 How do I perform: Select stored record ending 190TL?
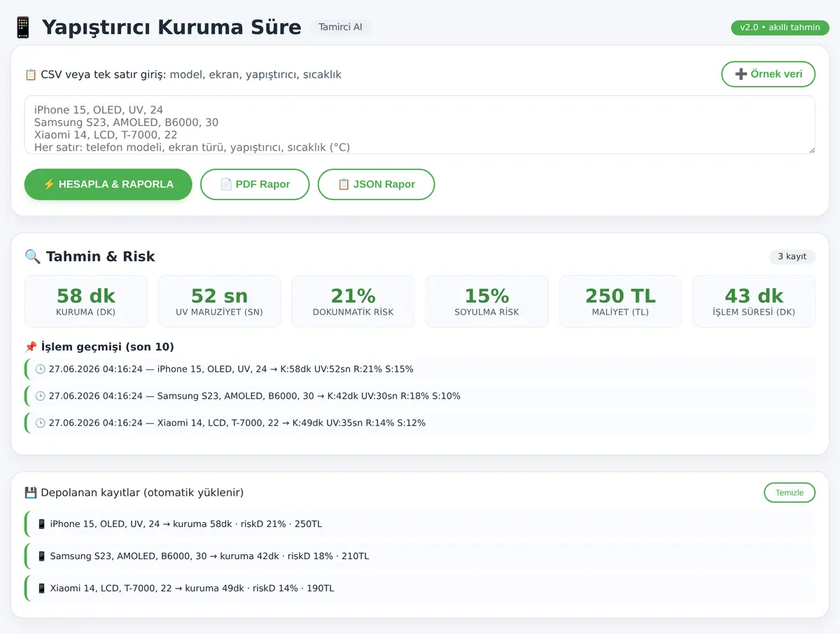(420, 589)
